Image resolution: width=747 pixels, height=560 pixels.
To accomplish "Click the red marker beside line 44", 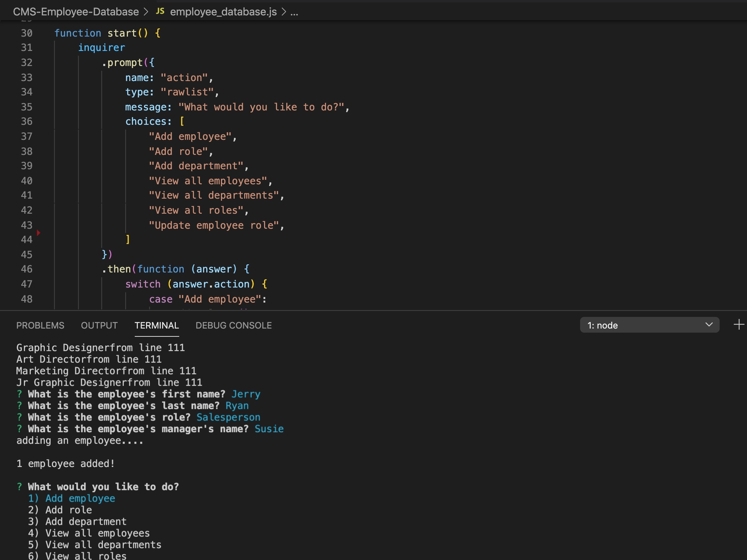I will tap(39, 233).
